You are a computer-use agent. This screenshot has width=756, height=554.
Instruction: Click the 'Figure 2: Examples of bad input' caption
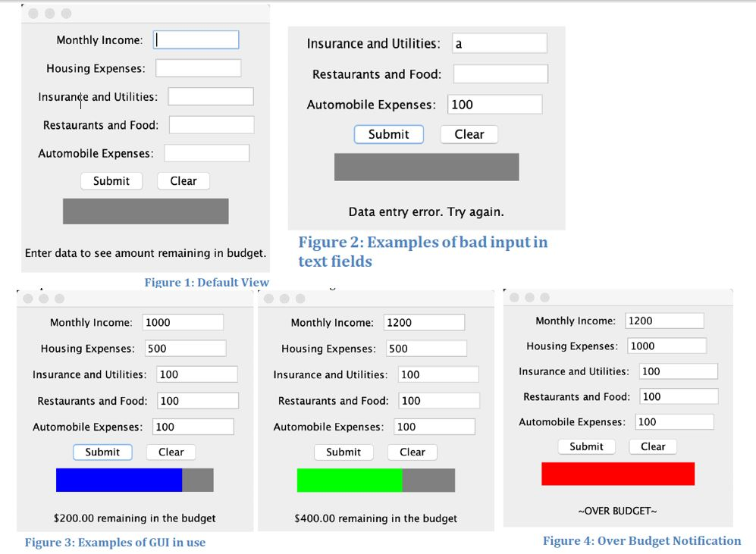[423, 252]
